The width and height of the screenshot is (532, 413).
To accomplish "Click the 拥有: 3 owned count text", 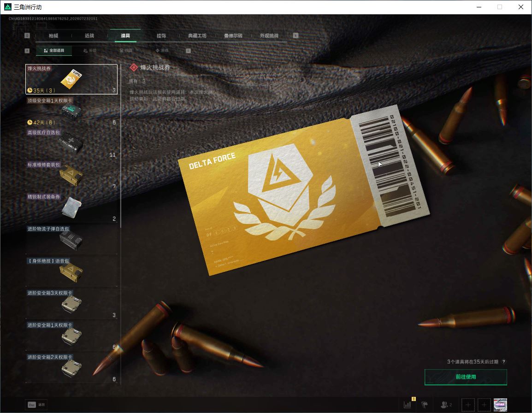I will pyautogui.click(x=137, y=82).
